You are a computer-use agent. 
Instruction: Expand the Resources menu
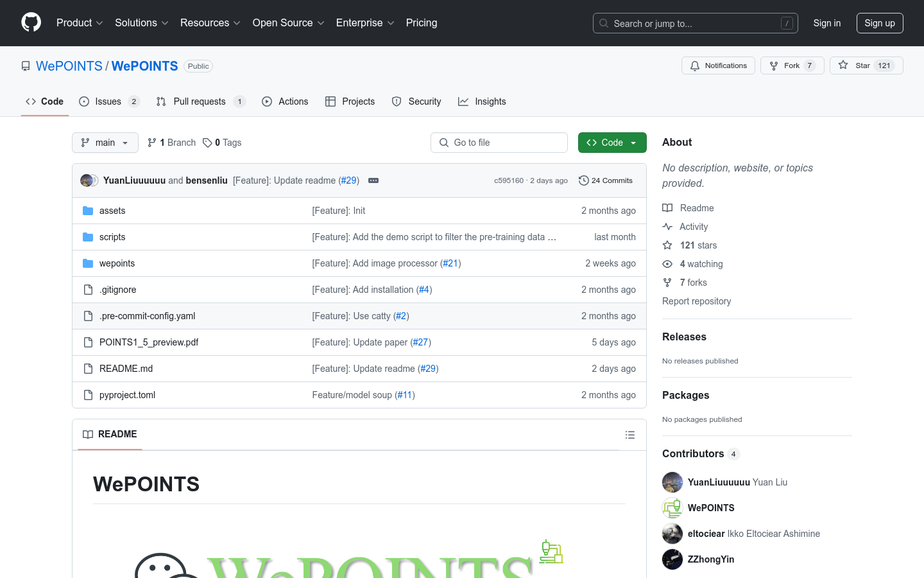(x=210, y=22)
